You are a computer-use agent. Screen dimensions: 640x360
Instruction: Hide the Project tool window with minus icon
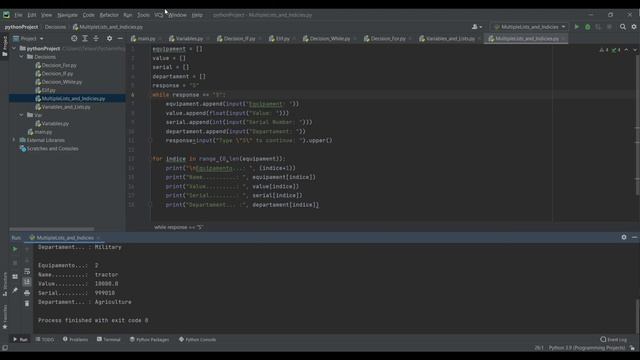pos(120,38)
